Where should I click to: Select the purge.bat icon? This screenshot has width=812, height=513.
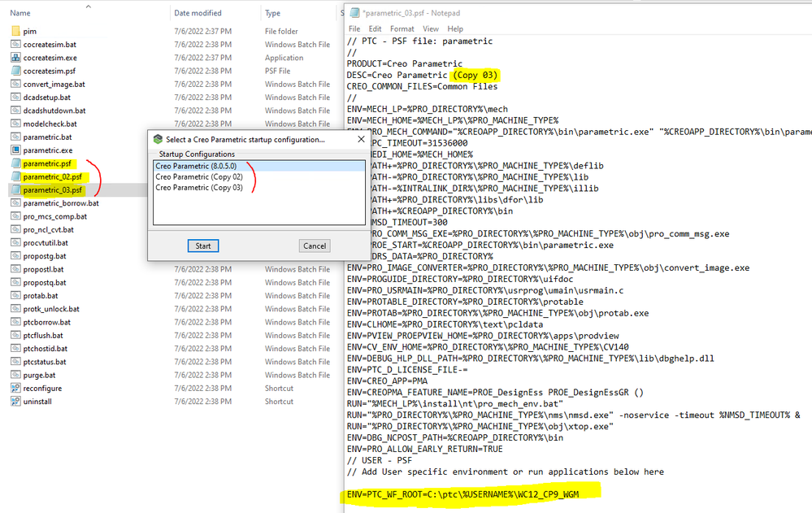[x=15, y=375]
